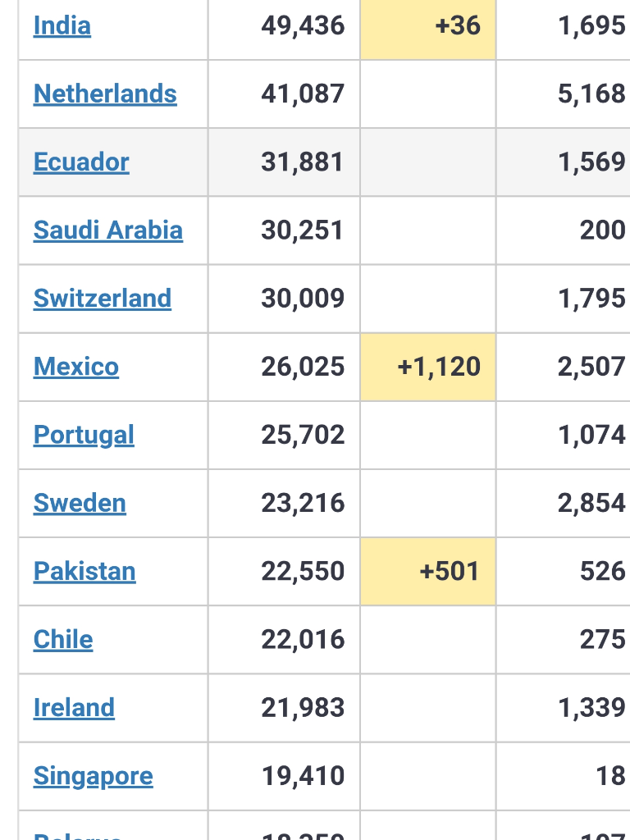Viewport: 630px width, 840px height.
Task: Click Mexico's +1,120 new cases cell
Action: [x=428, y=367]
